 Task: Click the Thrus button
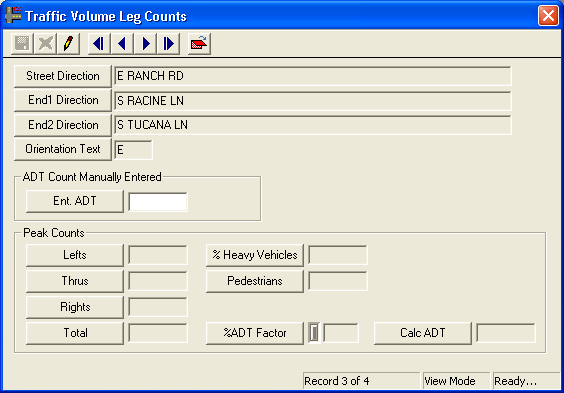75,281
